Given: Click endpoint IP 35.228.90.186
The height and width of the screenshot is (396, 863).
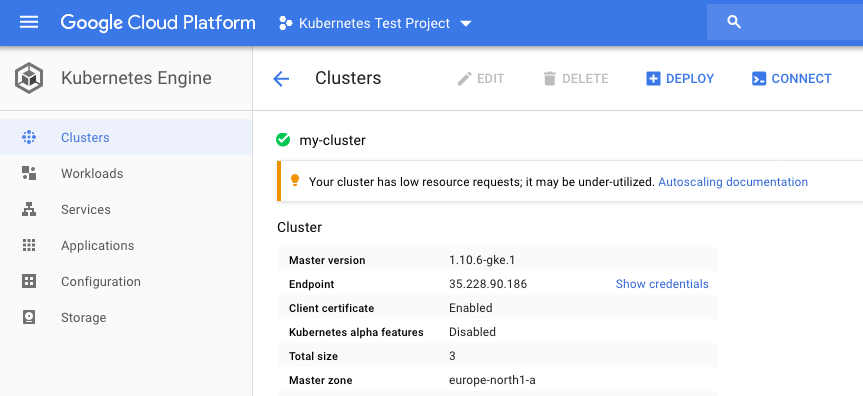Looking at the screenshot, I should click(488, 284).
